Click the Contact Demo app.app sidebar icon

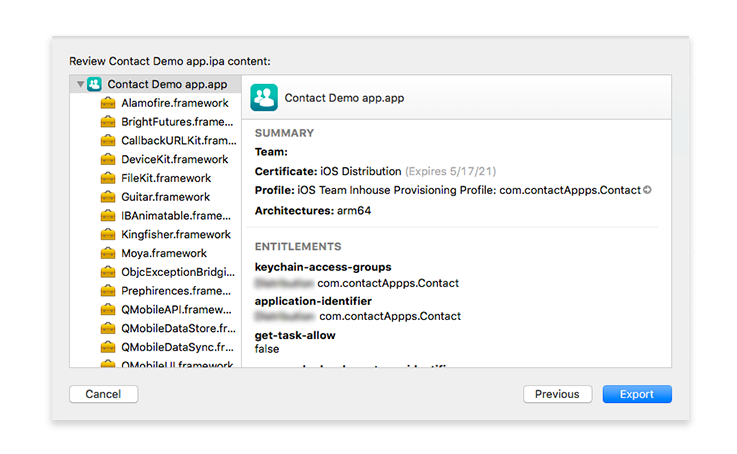[x=94, y=84]
